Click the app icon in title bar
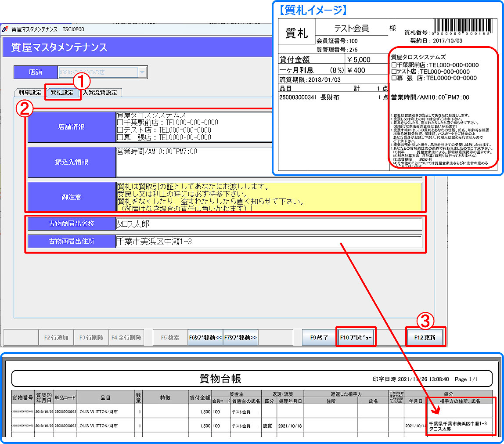Screen dimensions: 504x444 (5, 29)
